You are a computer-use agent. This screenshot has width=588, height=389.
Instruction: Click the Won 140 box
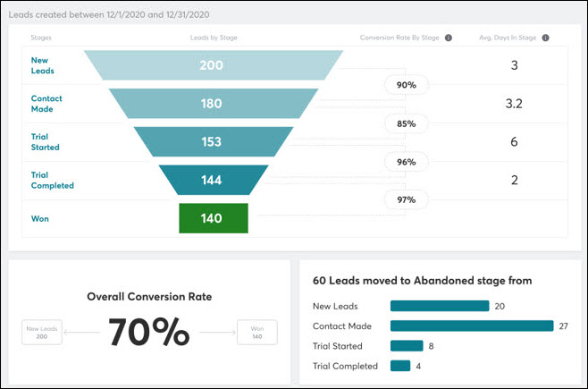coord(257,332)
